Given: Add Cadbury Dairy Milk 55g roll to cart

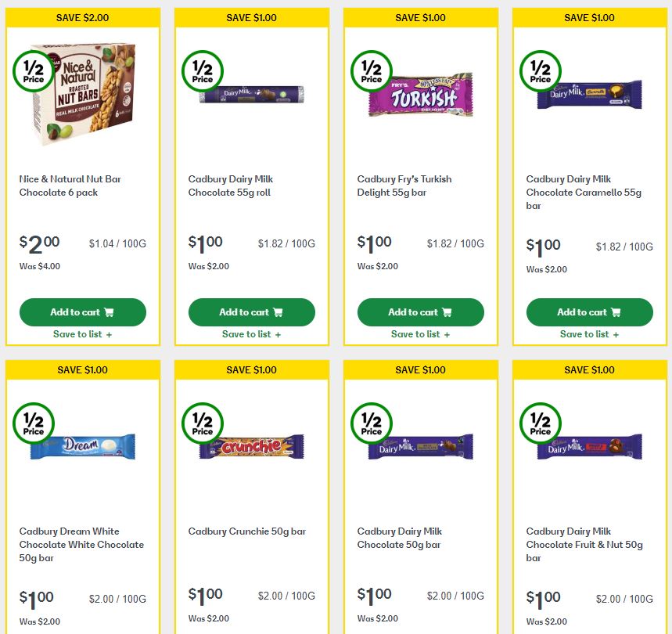Looking at the screenshot, I should point(251,312).
